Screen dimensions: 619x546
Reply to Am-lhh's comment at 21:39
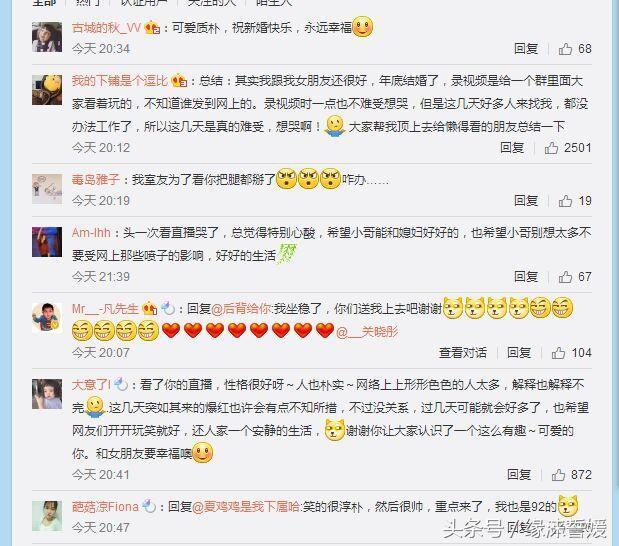tap(526, 277)
